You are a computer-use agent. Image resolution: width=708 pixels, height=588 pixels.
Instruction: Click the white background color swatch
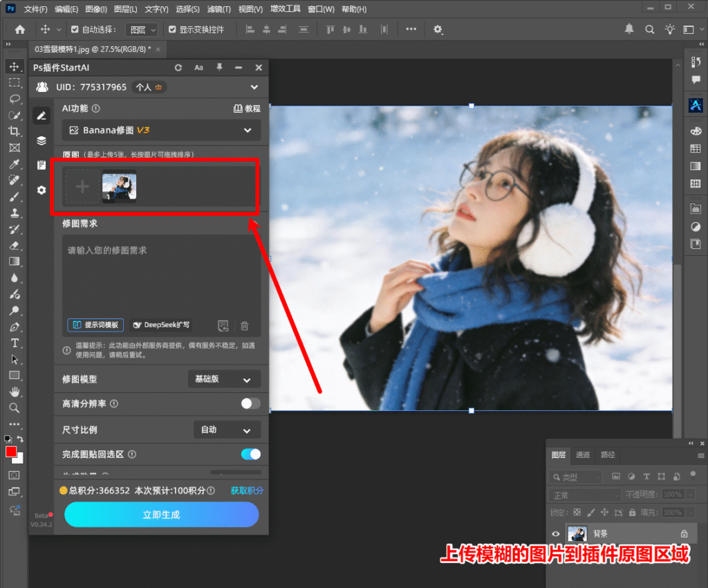[x=19, y=460]
